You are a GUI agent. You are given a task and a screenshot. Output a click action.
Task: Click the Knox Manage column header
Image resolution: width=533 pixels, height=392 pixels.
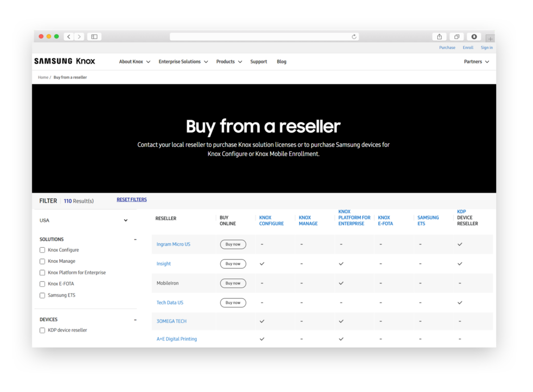point(308,220)
